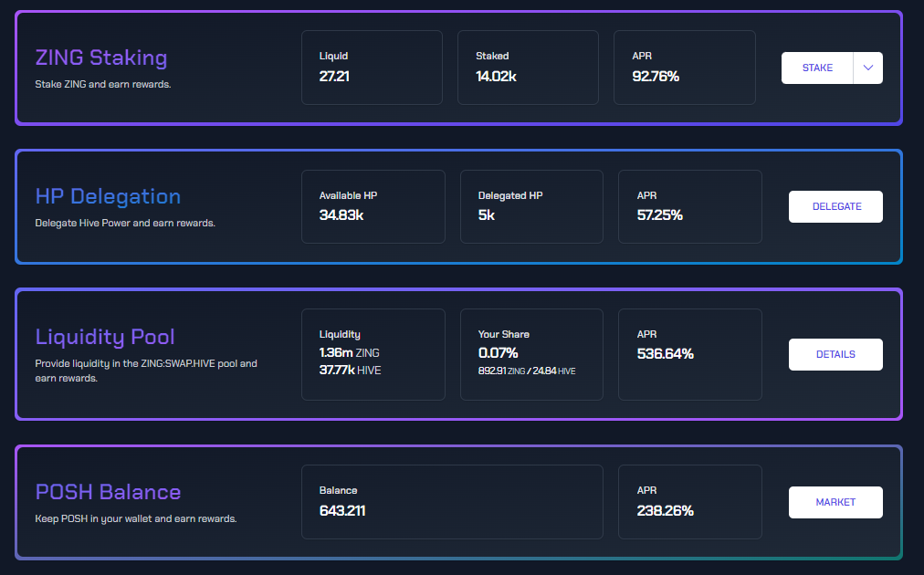The image size is (924, 575).
Task: Click the 'Liquid' label
Action: click(333, 56)
